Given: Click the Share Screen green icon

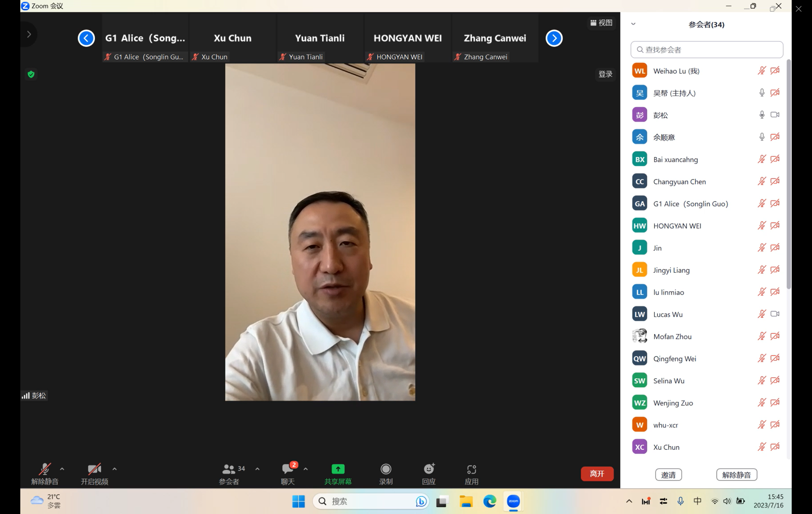Looking at the screenshot, I should (338, 469).
